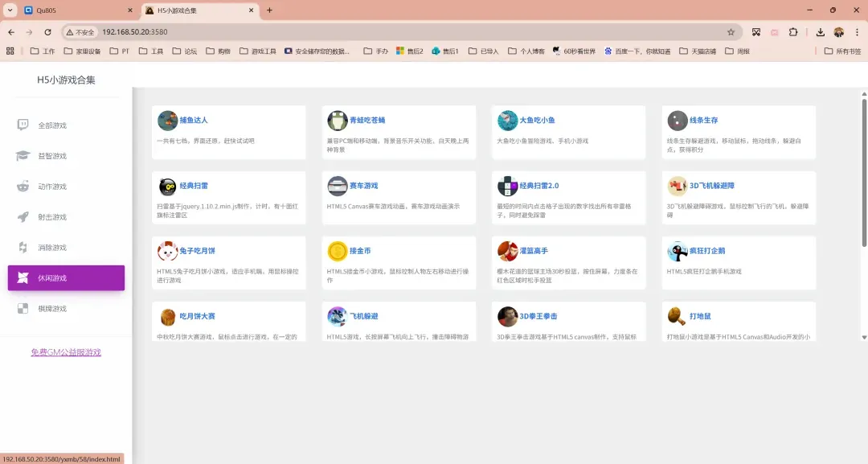Screen dimensions: 868x464
Task: Click the 打地鼠 mallet icon
Action: click(678, 317)
